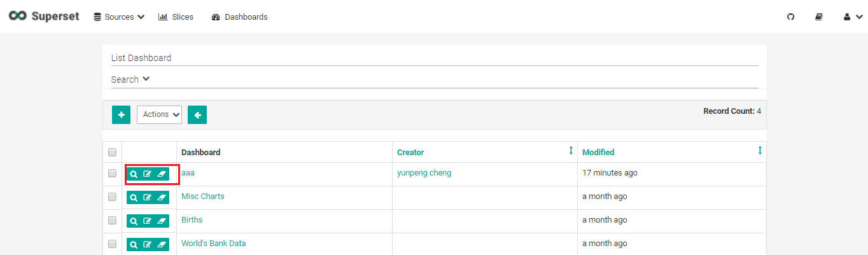Open the aaa dashboard link
This screenshot has width=868, height=255.
point(188,172)
